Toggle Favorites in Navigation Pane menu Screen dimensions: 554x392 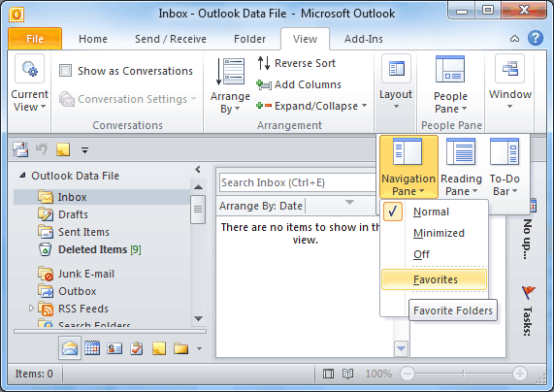coord(435,279)
